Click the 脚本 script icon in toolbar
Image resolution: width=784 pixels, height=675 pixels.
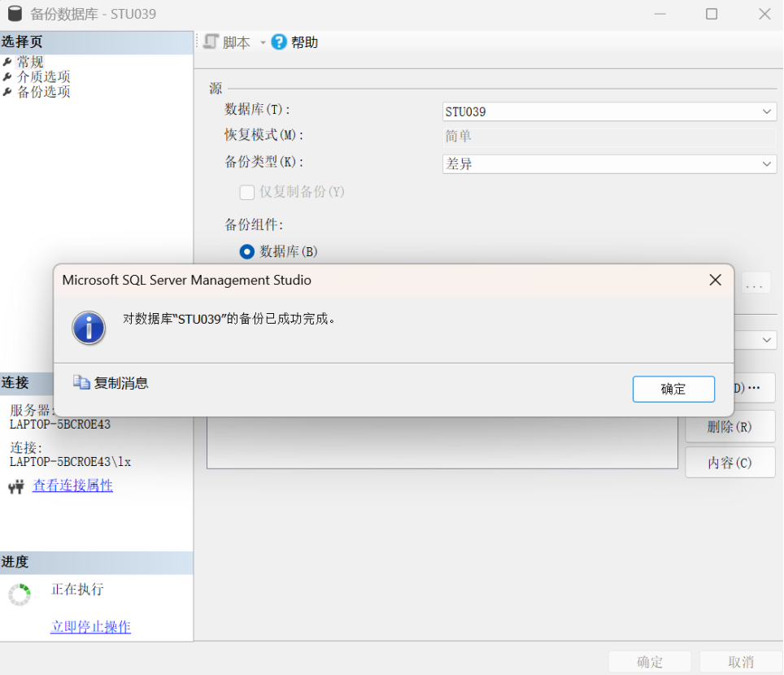pos(211,42)
